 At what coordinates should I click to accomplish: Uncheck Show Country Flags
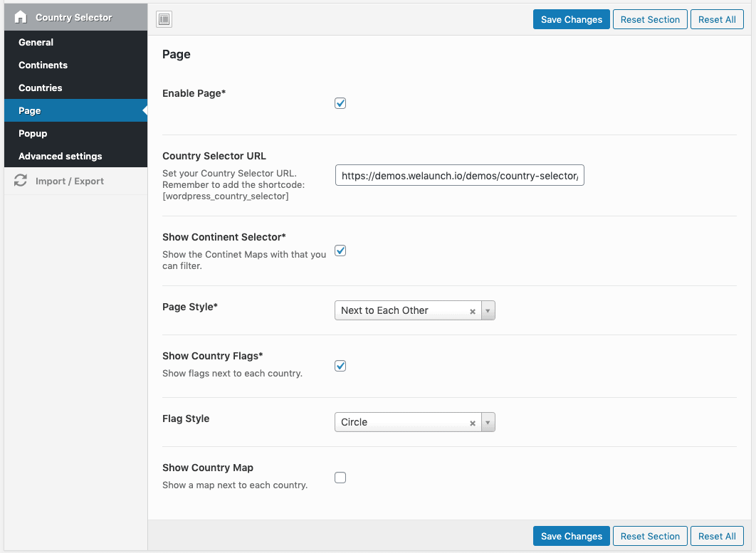(x=340, y=366)
